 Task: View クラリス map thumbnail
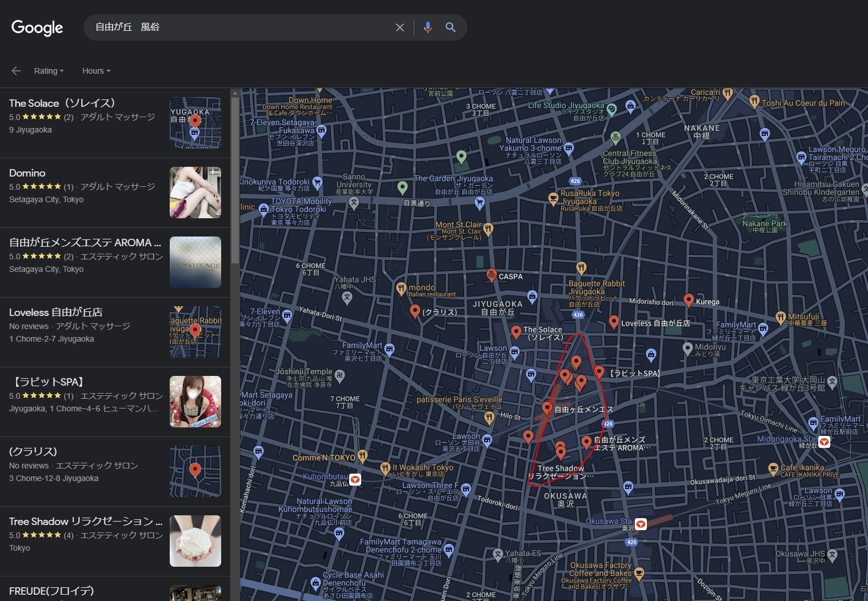(x=195, y=471)
